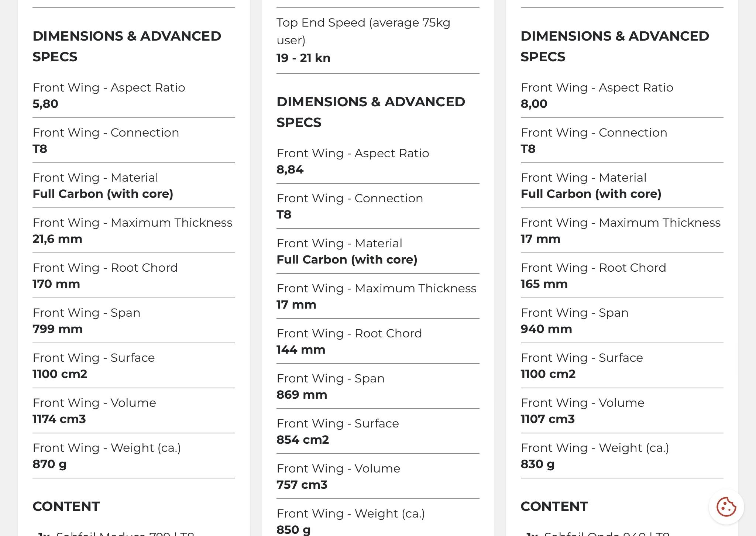Image resolution: width=756 pixels, height=536 pixels.
Task: Click the 5,80 aspect ratio value
Action: (45, 104)
